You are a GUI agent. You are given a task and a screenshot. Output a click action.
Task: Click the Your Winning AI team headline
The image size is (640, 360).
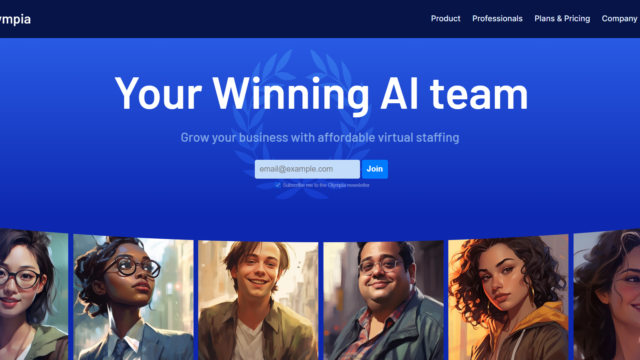[321, 94]
